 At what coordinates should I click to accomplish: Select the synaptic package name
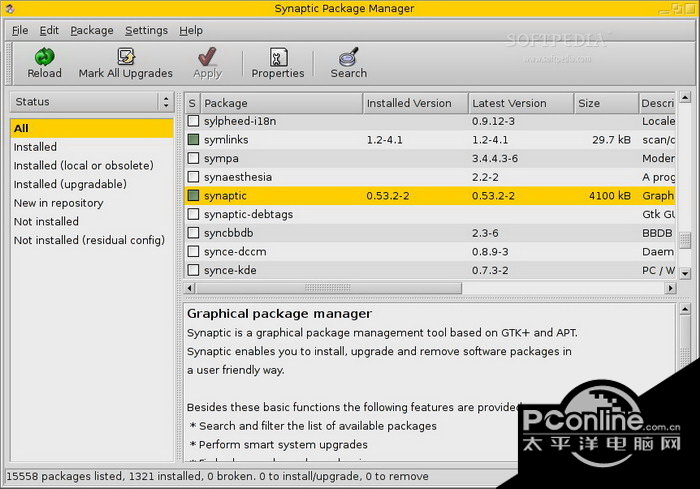click(x=225, y=196)
